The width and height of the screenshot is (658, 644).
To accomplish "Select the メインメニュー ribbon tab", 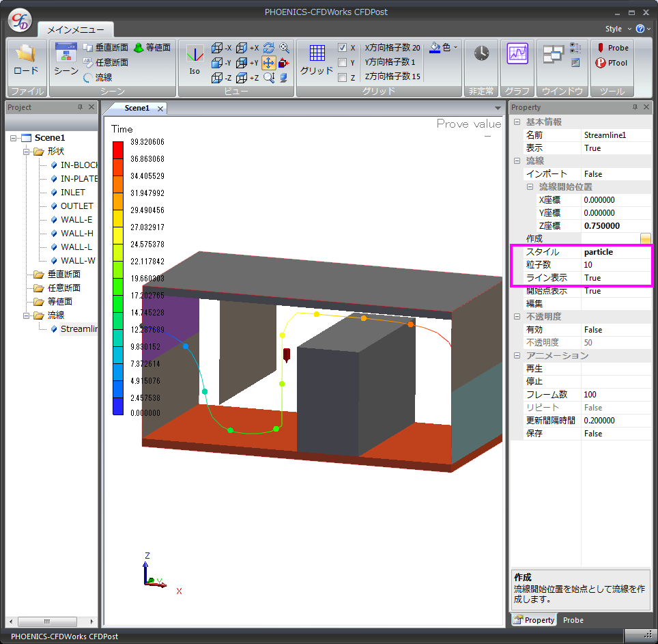I will tap(76, 29).
